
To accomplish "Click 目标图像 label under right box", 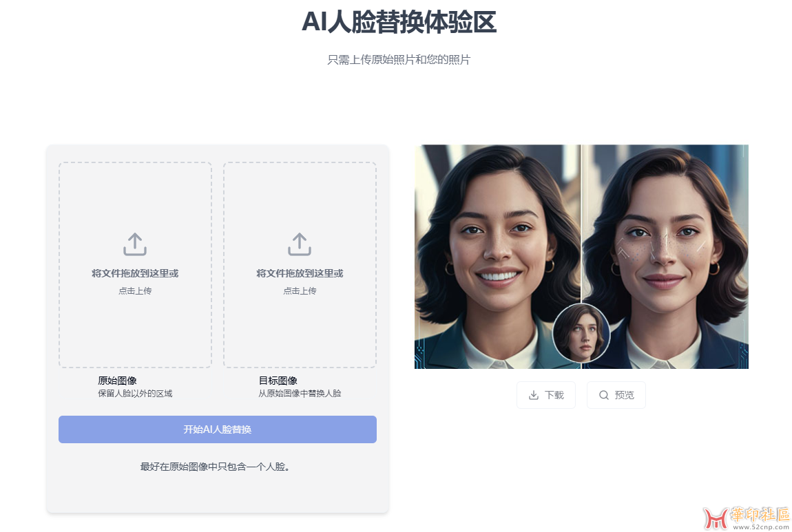I will coord(278,381).
